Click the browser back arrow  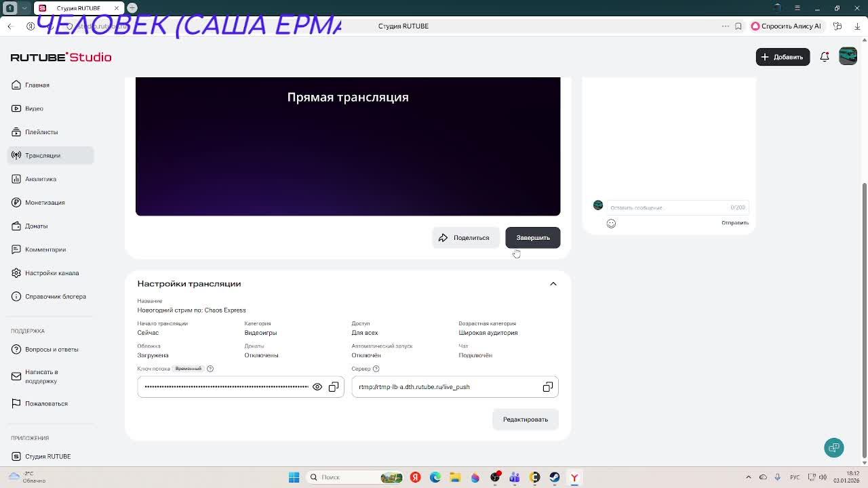point(10,26)
